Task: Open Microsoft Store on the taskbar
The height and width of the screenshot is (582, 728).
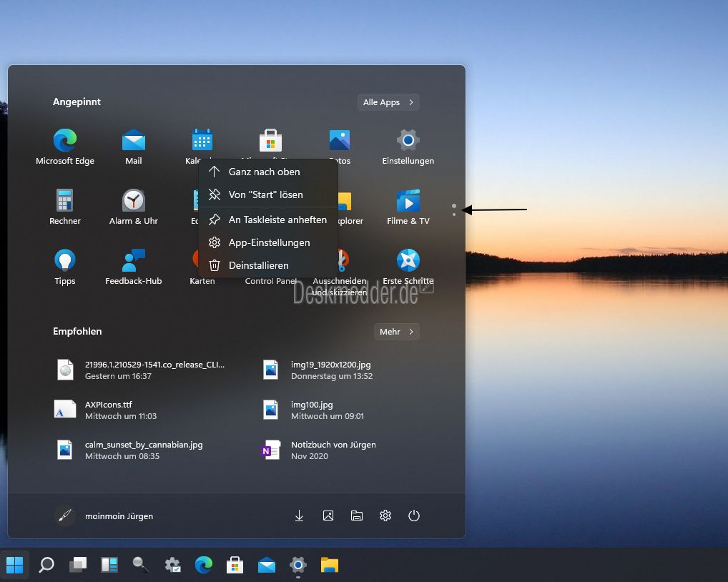Action: (235, 565)
